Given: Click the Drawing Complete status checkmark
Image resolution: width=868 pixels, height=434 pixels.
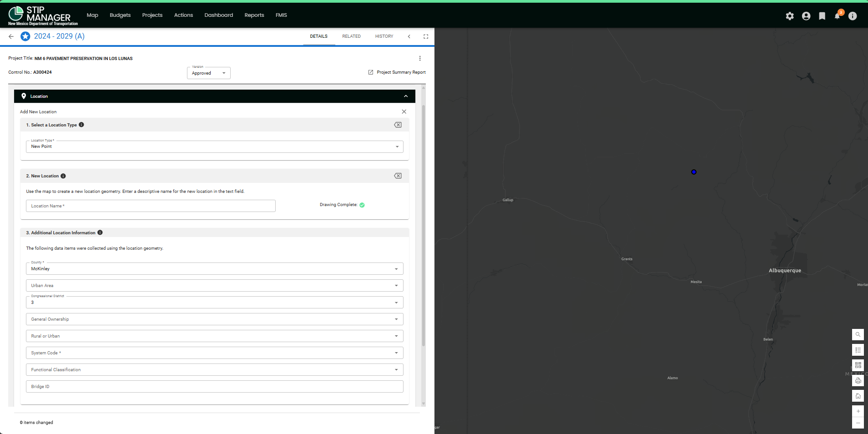Looking at the screenshot, I should 362,205.
